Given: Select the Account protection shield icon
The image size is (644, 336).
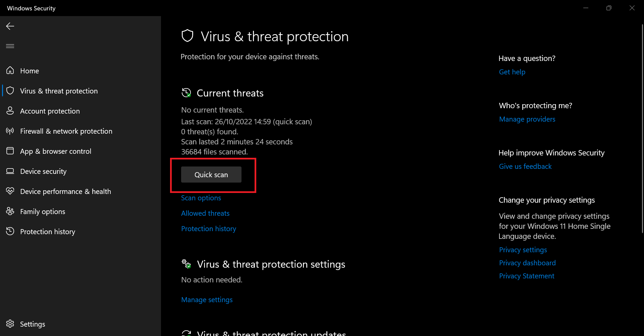Looking at the screenshot, I should 10,111.
